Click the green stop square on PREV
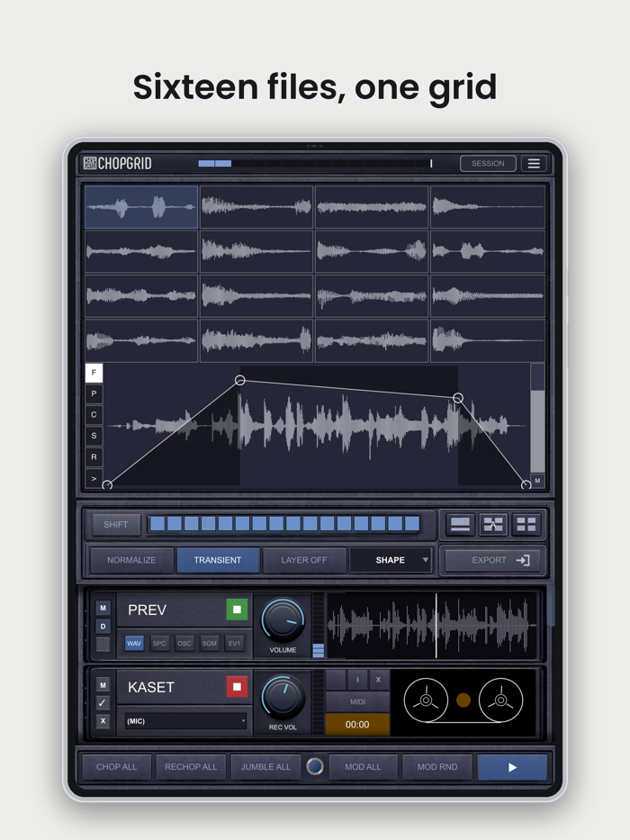The image size is (630, 840). (237, 610)
